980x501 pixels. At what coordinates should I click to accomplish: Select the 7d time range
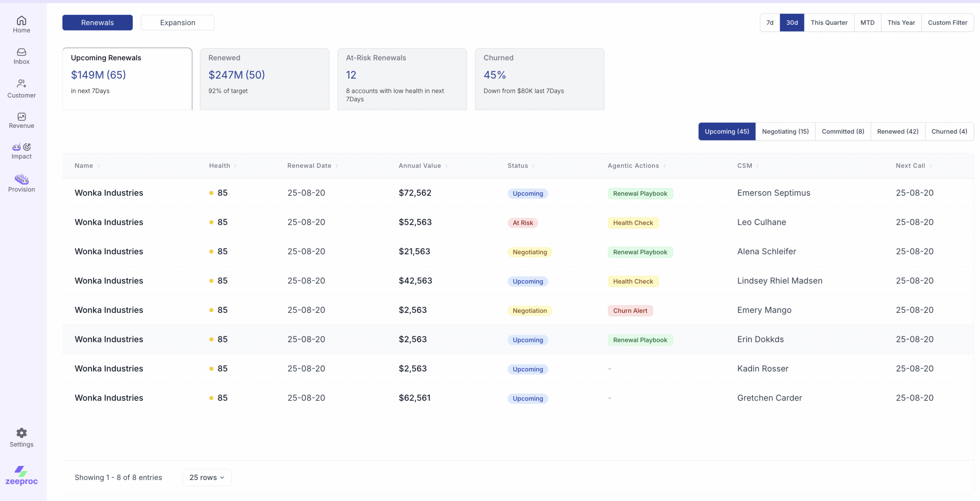point(769,23)
